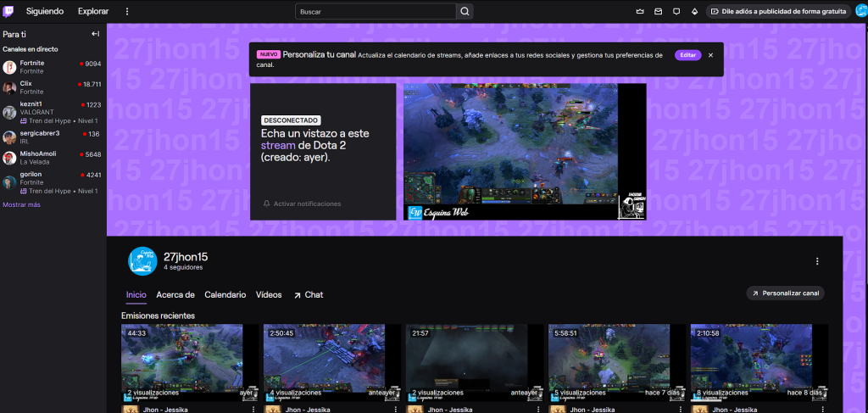The image size is (868, 413).
Task: Switch to the Acerca de tab
Action: [x=175, y=295]
